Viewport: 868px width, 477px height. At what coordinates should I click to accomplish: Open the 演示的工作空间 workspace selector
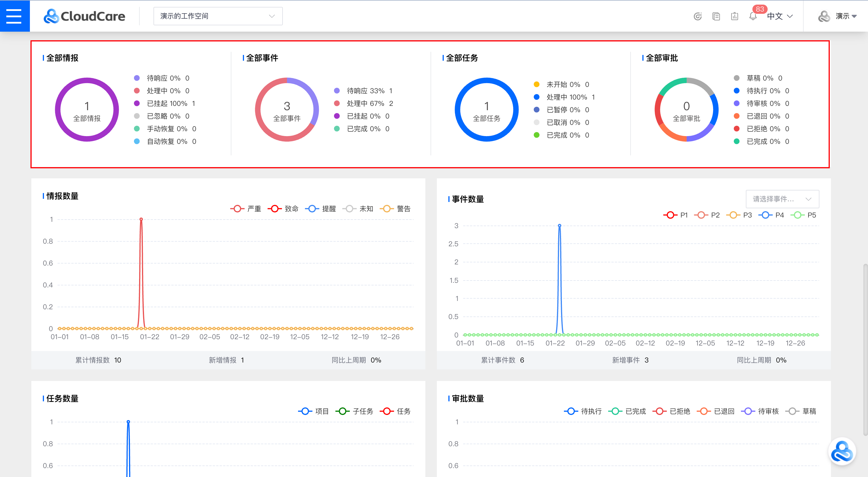click(x=218, y=16)
